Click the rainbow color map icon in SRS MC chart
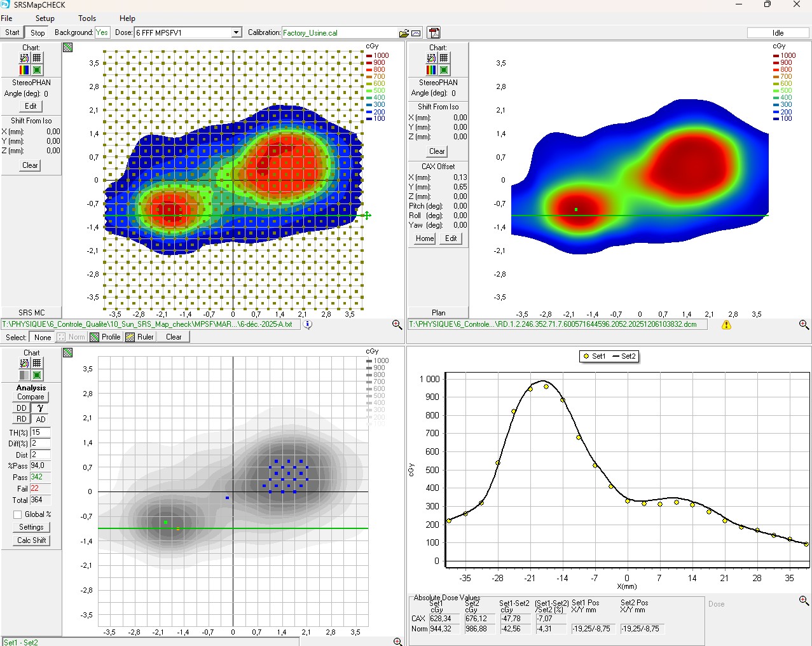812x646 pixels. click(24, 70)
